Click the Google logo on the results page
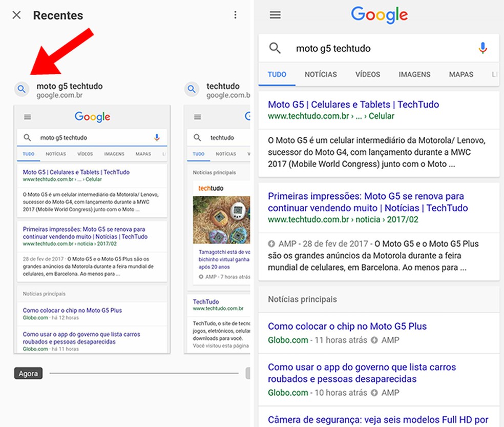 click(380, 15)
